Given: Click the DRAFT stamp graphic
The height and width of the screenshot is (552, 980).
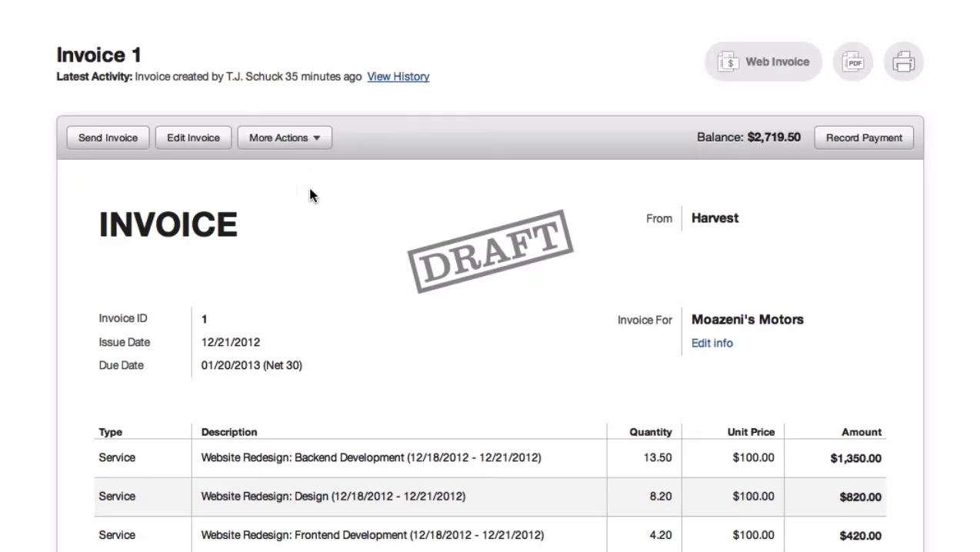Looking at the screenshot, I should click(x=490, y=251).
